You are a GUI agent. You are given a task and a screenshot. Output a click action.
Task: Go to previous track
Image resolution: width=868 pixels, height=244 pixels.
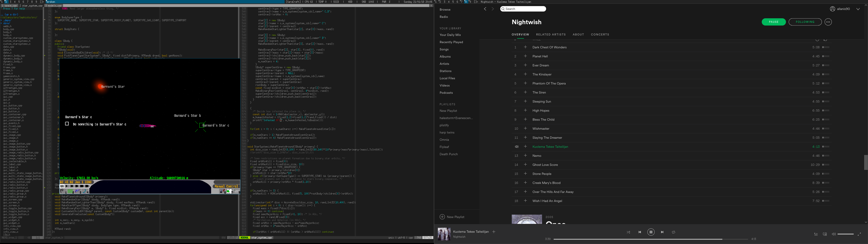(639, 232)
